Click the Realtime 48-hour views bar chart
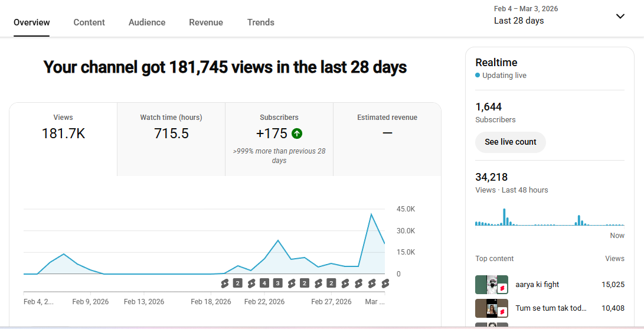Screen dimensions: 644x329 (550, 217)
